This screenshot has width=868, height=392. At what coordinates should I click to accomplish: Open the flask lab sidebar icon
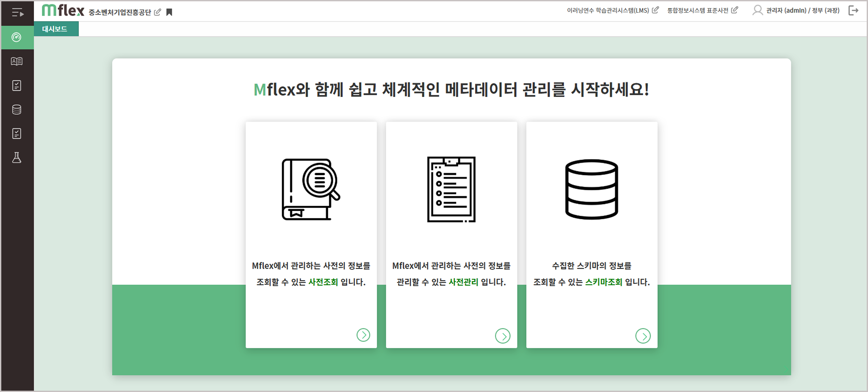point(16,158)
